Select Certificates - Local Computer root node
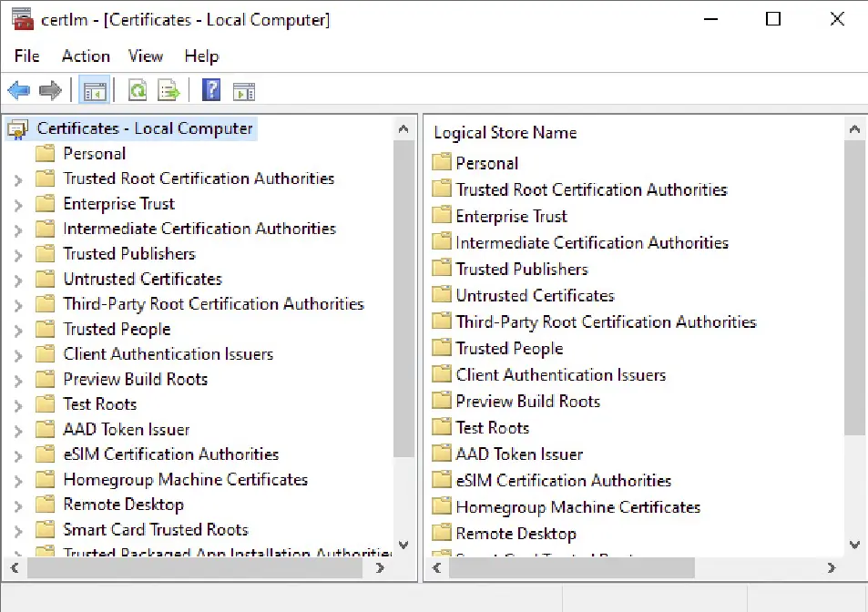Image resolution: width=868 pixels, height=612 pixels. point(144,128)
